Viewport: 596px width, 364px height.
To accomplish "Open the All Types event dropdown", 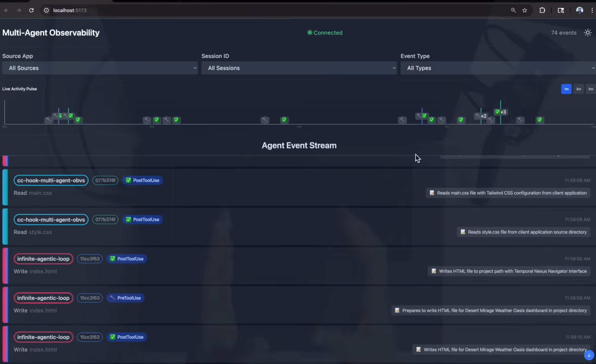I will point(498,68).
